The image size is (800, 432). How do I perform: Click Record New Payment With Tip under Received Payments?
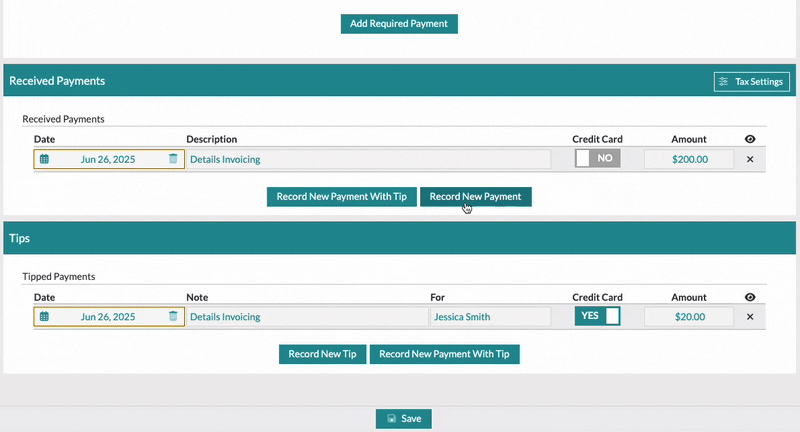[341, 197]
